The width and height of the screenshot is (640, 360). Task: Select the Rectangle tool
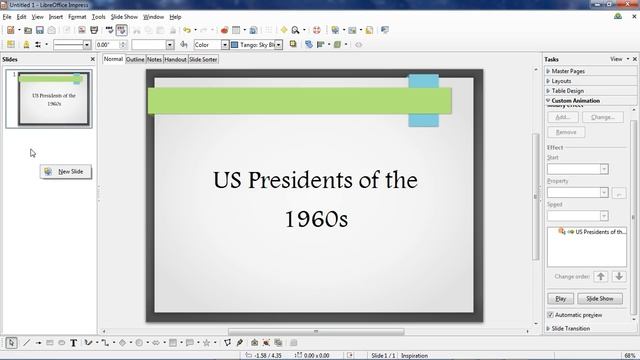point(50,343)
